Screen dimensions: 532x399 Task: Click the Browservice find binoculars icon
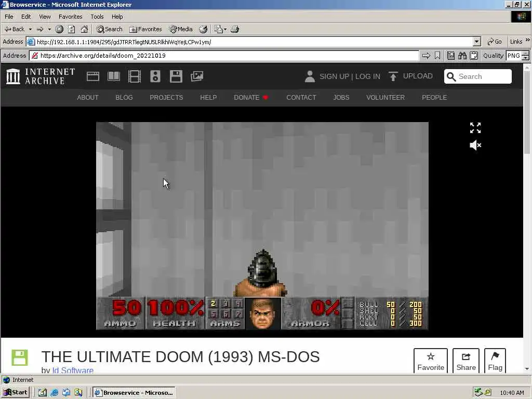click(462, 56)
